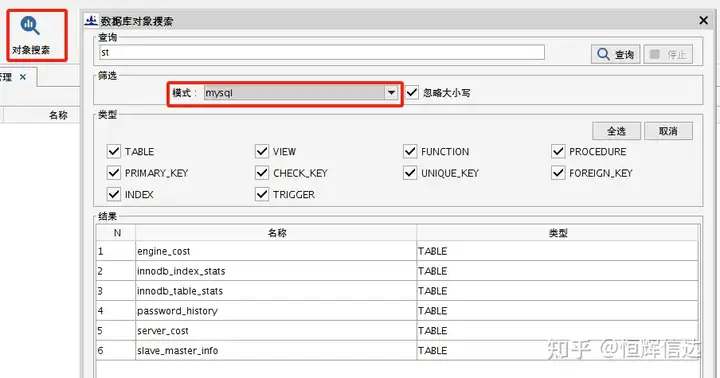This screenshot has height=378, width=720.
Task: Open the mysql schema combo box
Action: [x=301, y=92]
